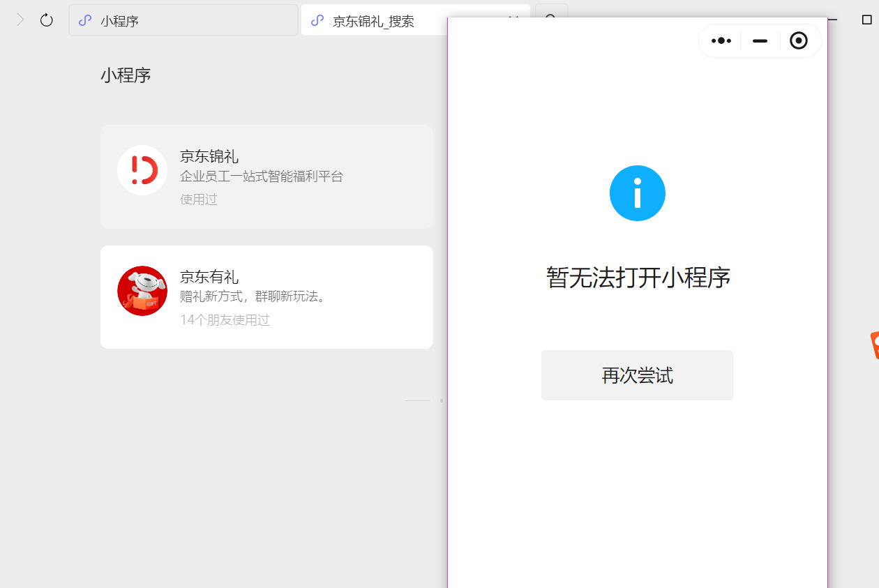This screenshot has height=588, width=879.
Task: Reload the page with refresh icon
Action: [47, 20]
